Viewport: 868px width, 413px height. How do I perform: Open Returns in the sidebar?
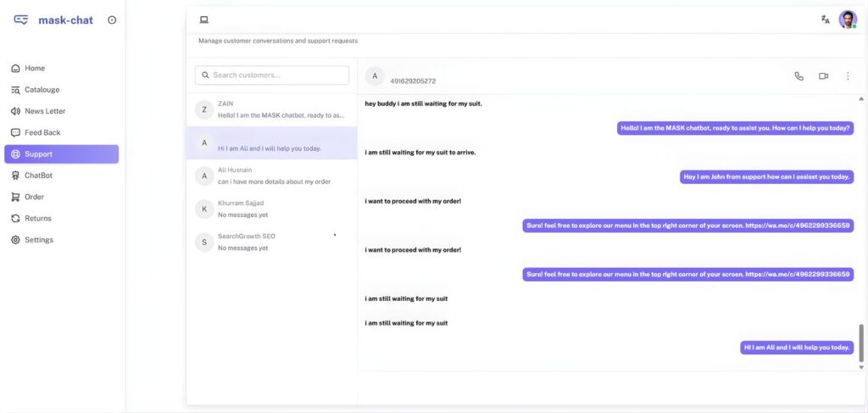coord(37,218)
